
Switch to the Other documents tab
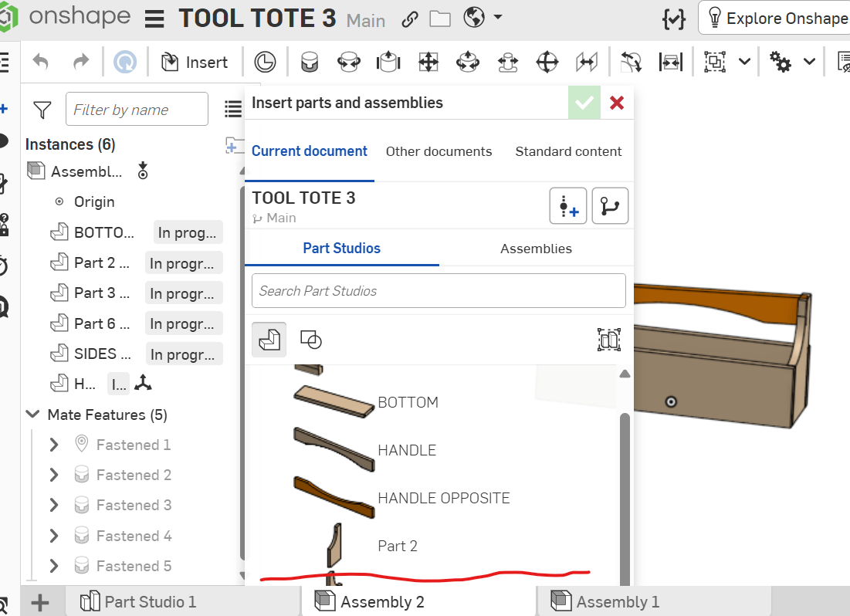pos(439,151)
